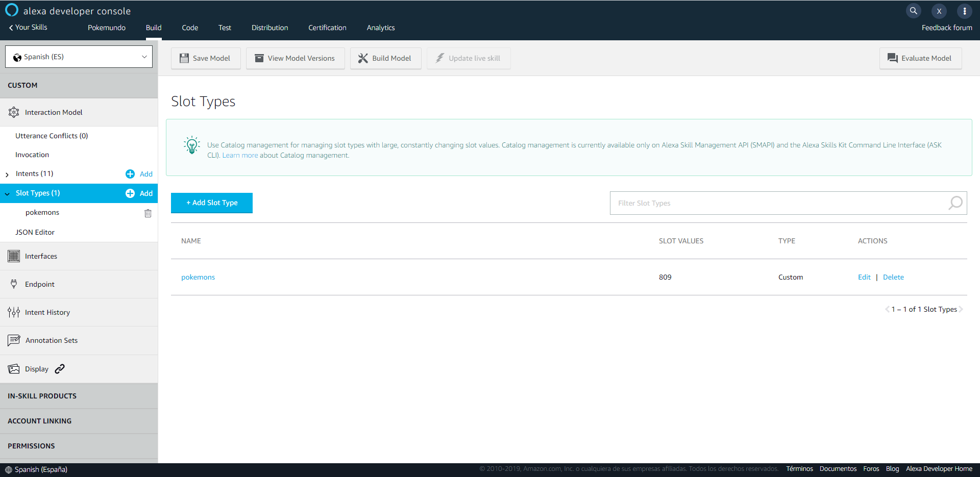Switch to the Test tab
980x477 pixels.
click(225, 28)
